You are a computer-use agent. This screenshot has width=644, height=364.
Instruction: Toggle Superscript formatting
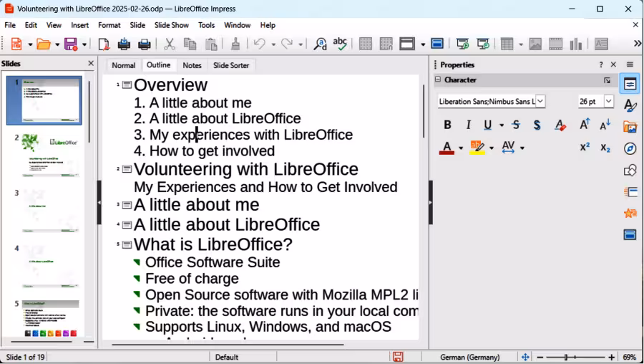click(585, 147)
